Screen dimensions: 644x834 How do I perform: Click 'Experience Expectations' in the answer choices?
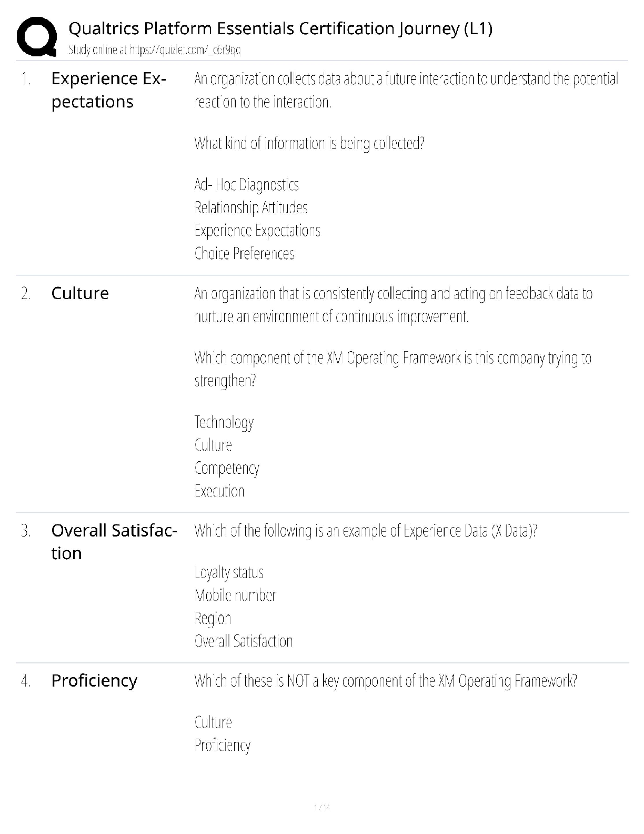[x=257, y=231]
